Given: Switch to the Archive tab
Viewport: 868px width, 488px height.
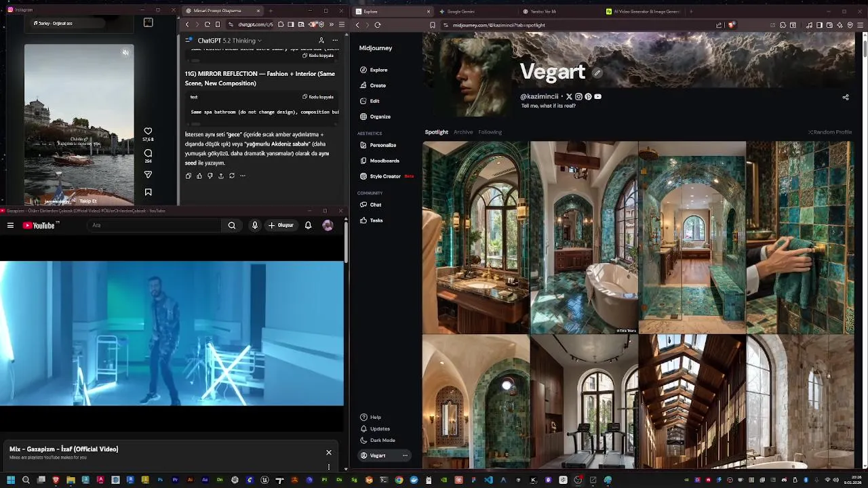Looking at the screenshot, I should click(x=463, y=132).
